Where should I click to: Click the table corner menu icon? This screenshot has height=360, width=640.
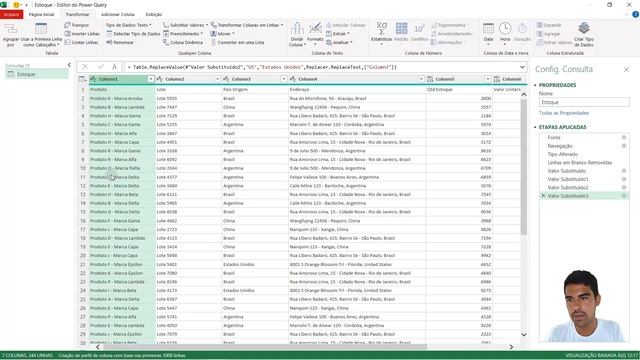tap(82, 79)
